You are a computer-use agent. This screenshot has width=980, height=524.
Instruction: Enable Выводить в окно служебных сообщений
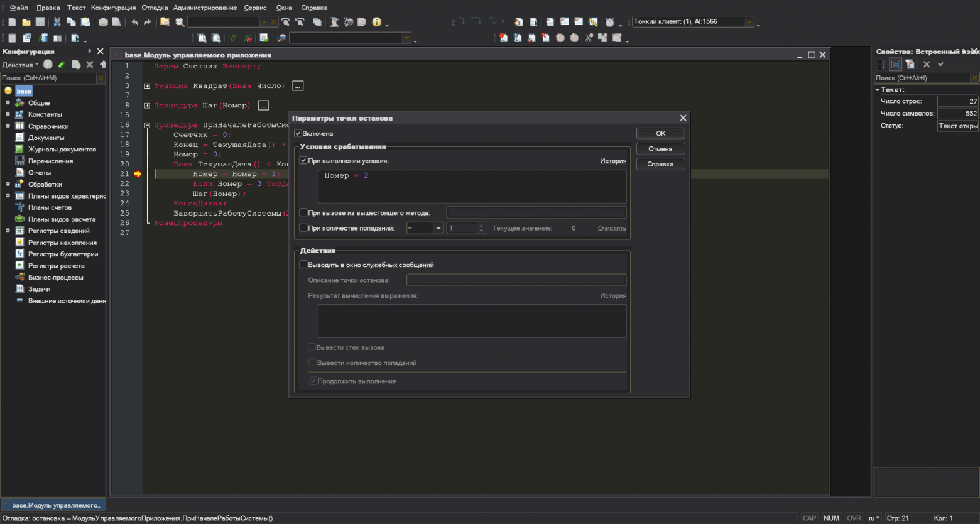coord(303,265)
